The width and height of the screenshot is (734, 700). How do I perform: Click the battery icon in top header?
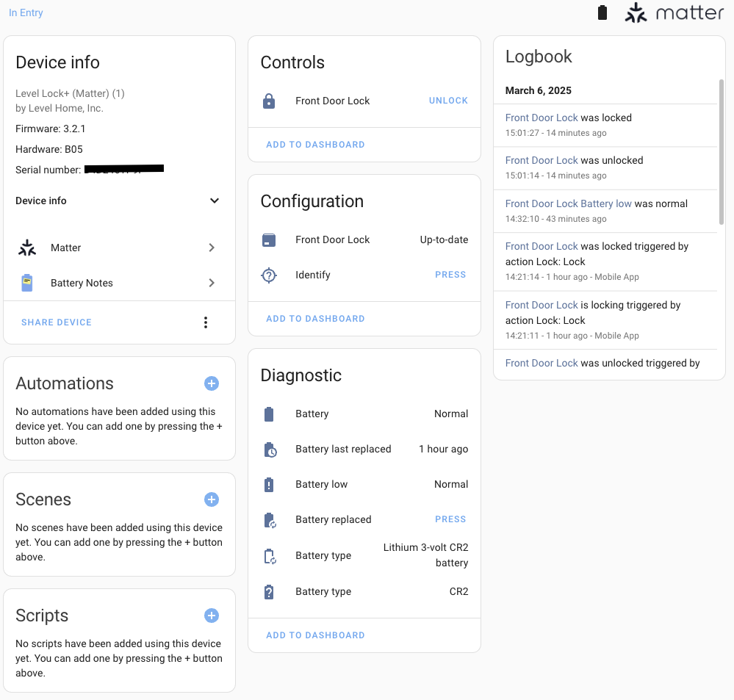pyautogui.click(x=602, y=12)
